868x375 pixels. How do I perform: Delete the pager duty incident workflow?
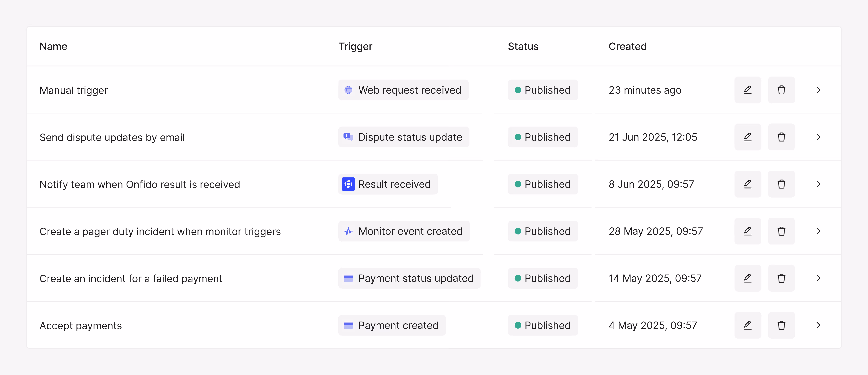tap(781, 231)
